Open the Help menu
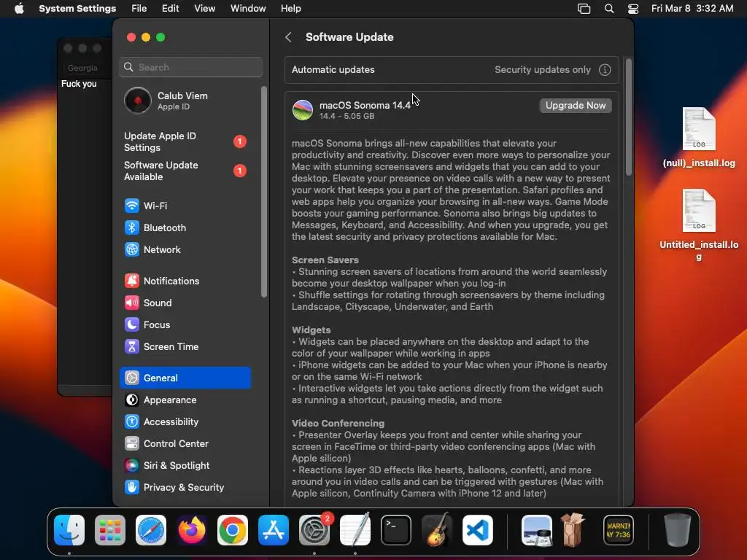 pyautogui.click(x=290, y=9)
